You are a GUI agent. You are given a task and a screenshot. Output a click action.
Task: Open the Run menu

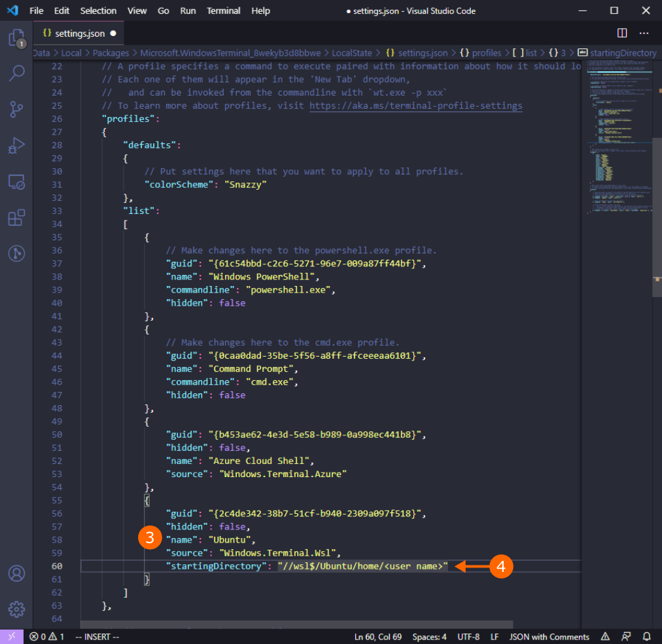188,10
